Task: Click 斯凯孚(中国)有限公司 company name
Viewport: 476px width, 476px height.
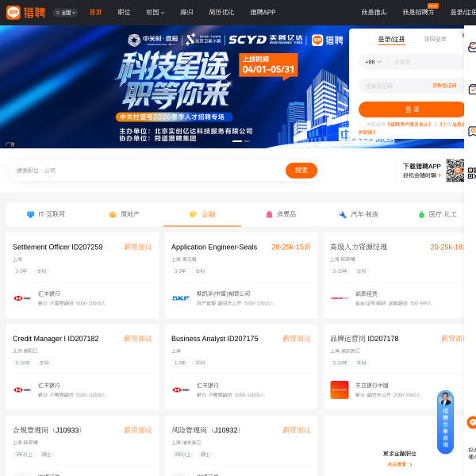Action: (x=223, y=294)
